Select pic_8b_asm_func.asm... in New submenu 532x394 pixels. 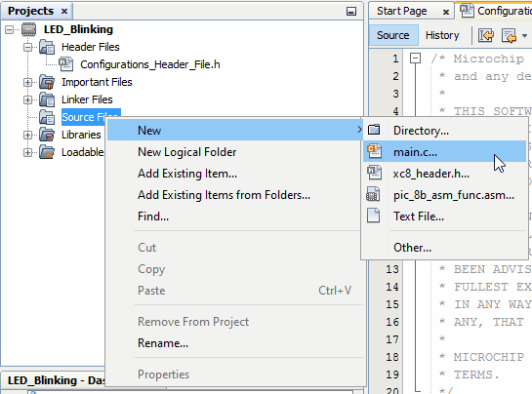[x=444, y=195]
